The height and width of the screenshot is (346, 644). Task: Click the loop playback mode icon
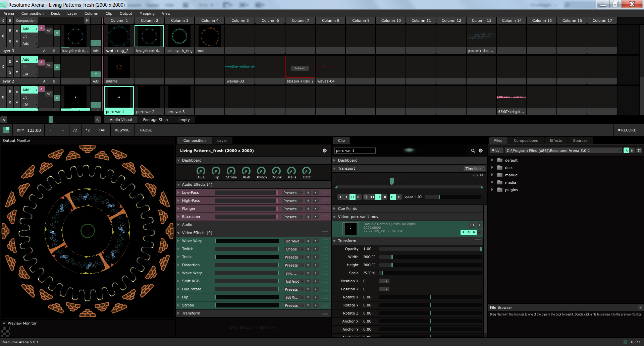coord(366,197)
